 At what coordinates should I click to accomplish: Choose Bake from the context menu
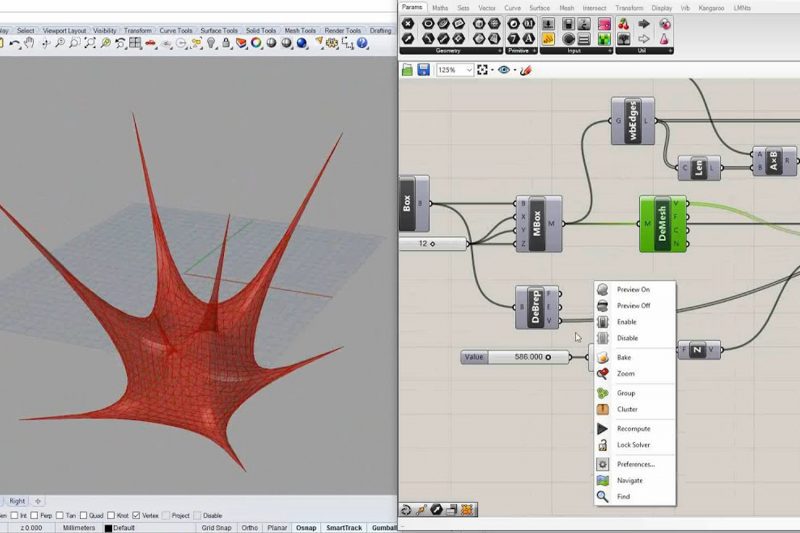coord(624,357)
